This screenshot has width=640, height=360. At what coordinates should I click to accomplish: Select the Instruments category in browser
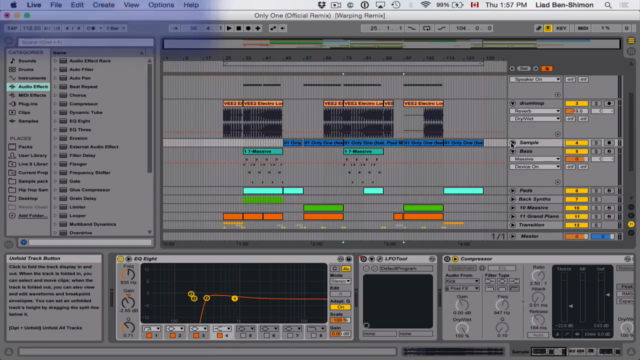(32, 78)
